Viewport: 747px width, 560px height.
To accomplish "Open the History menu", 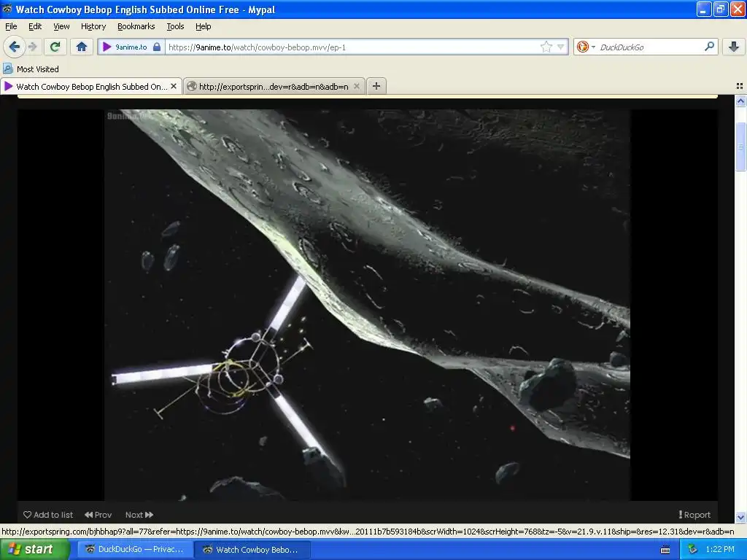I will tap(93, 26).
